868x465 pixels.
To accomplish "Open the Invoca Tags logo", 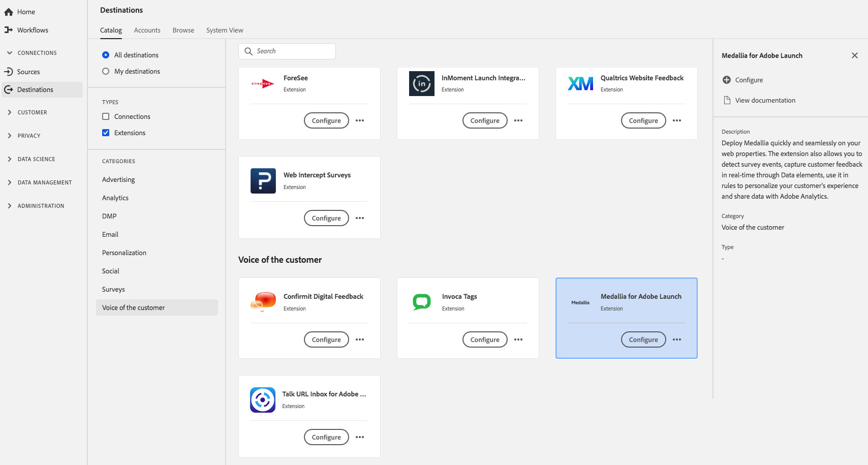I will point(422,302).
